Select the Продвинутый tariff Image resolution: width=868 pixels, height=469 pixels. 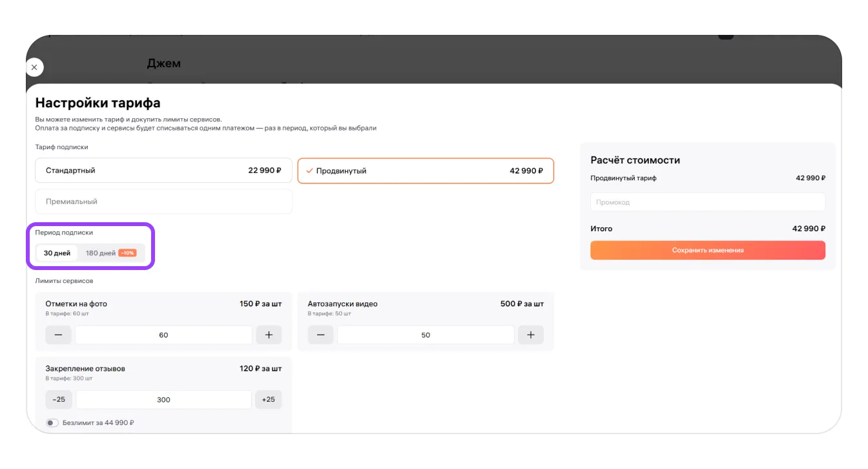pos(426,171)
